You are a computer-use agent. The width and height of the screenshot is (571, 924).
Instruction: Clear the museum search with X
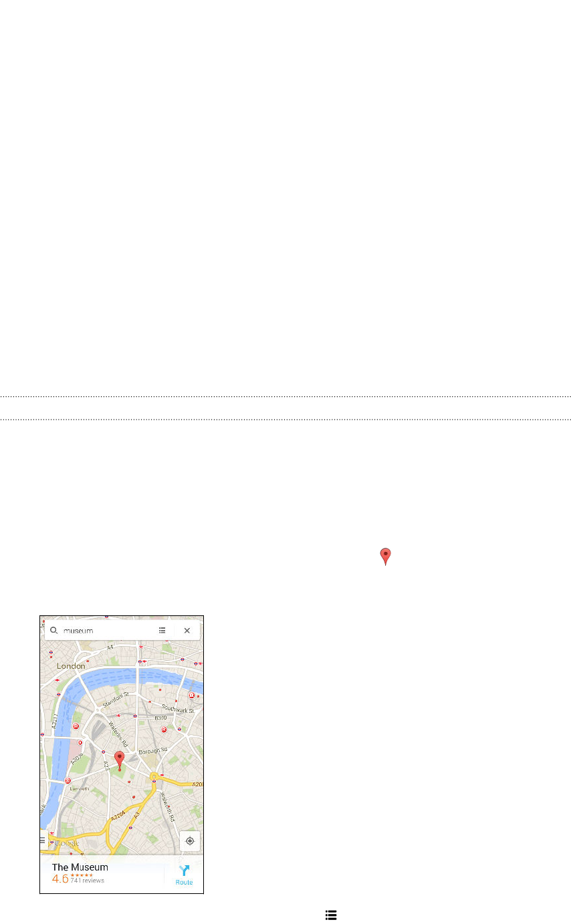click(187, 630)
